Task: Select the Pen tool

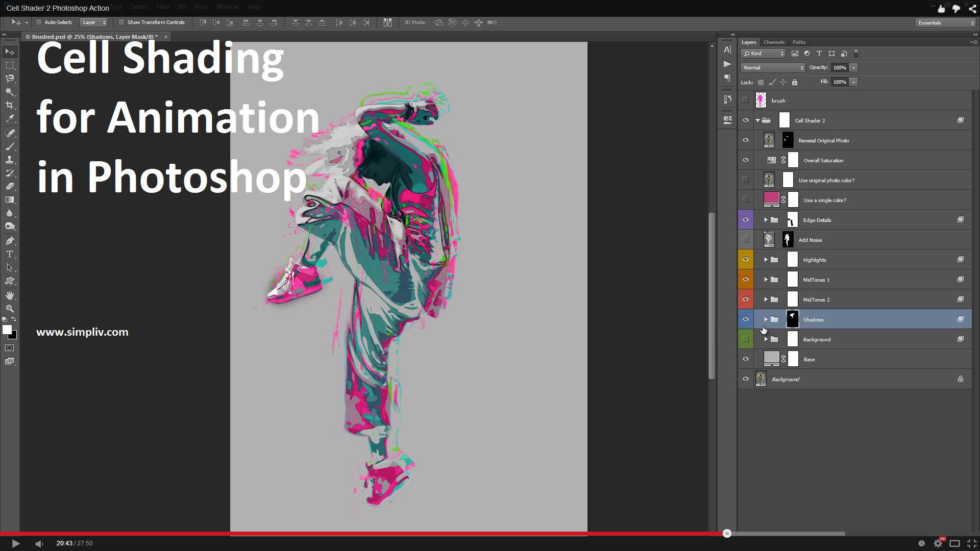Action: tap(10, 241)
